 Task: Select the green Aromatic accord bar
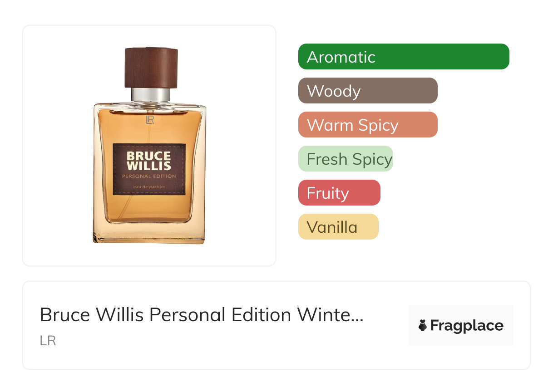(404, 57)
